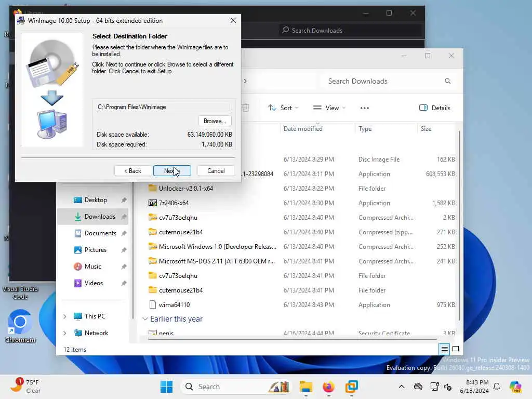The image size is (532, 399).
Task: Expand the This PC tree node
Action: click(65, 316)
